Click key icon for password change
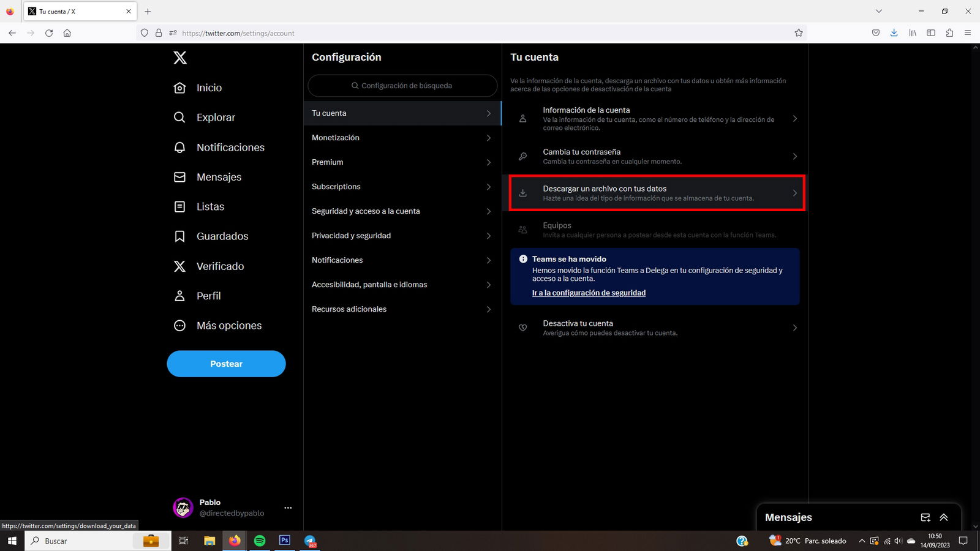 pos(522,156)
